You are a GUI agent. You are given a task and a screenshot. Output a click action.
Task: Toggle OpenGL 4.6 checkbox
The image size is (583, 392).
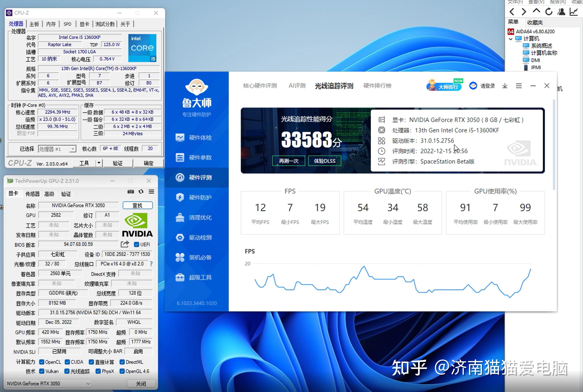pyautogui.click(x=122, y=371)
